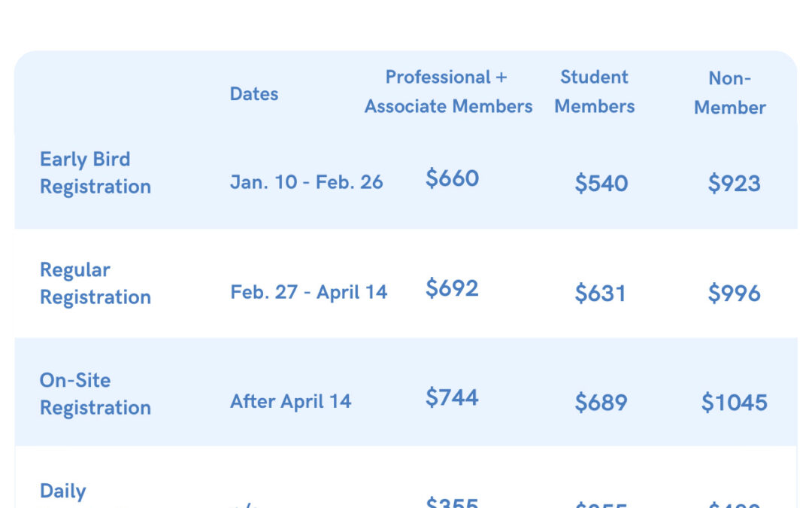
Task: Click the Dates column header
Action: (x=254, y=94)
